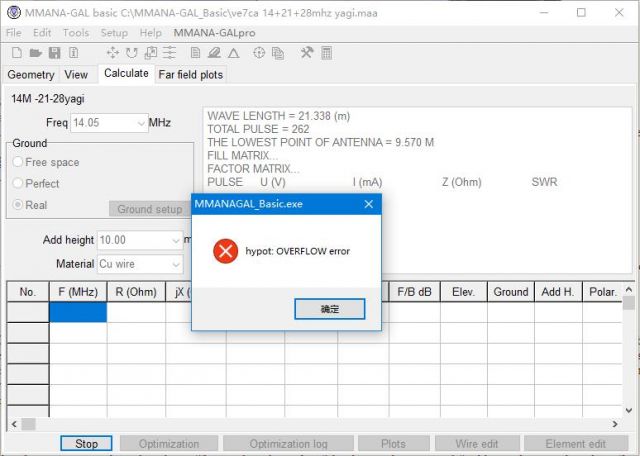This screenshot has height=456, width=640.
Task: Click the Wire edit button
Action: click(477, 444)
